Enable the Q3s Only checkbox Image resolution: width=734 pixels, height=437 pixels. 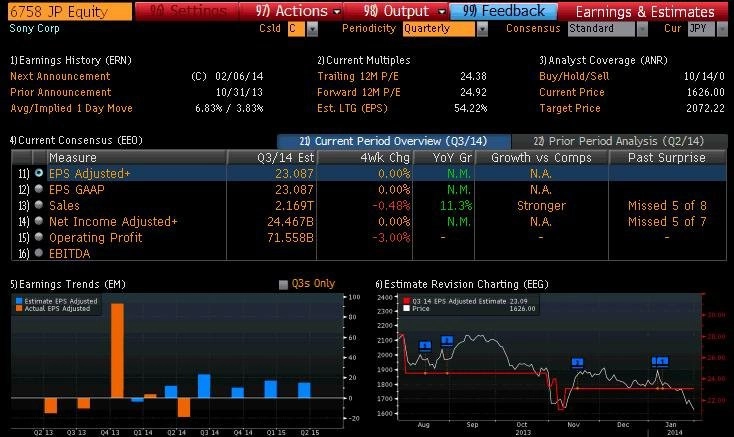[283, 284]
